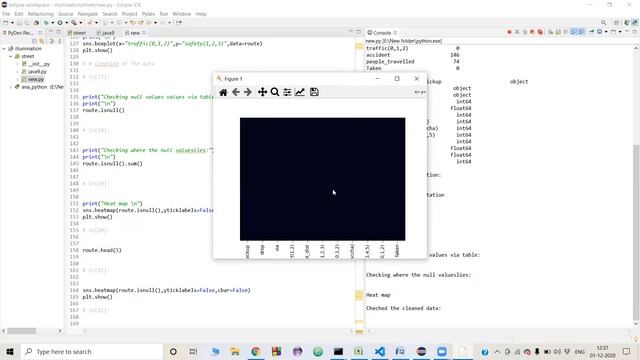Viewport: 640px width, 360px height.
Task: Open the External Tools dropdown arrow
Action: click(80, 23)
